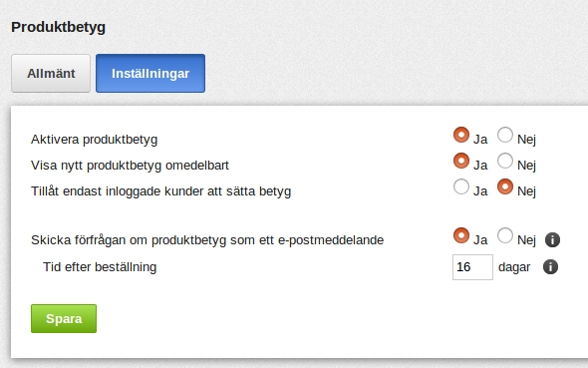
Task: Choose Ja for Visa nytt produktbetyg omedelbart
Action: 461,161
